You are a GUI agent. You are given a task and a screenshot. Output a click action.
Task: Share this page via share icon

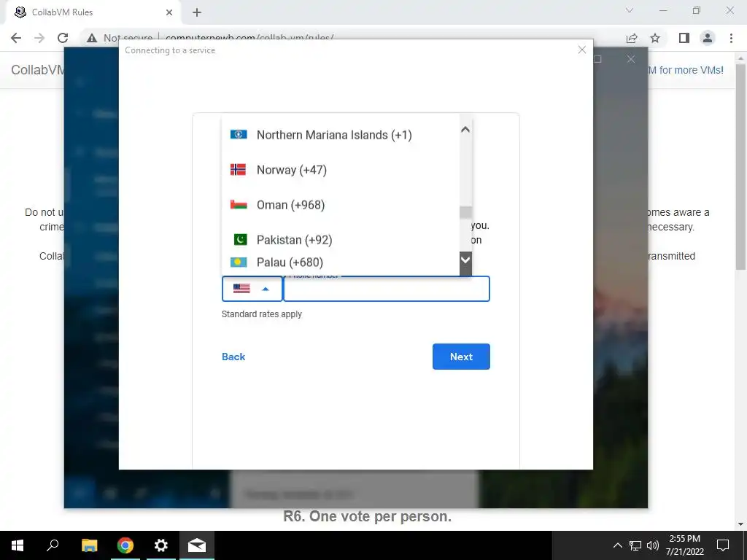coord(632,38)
